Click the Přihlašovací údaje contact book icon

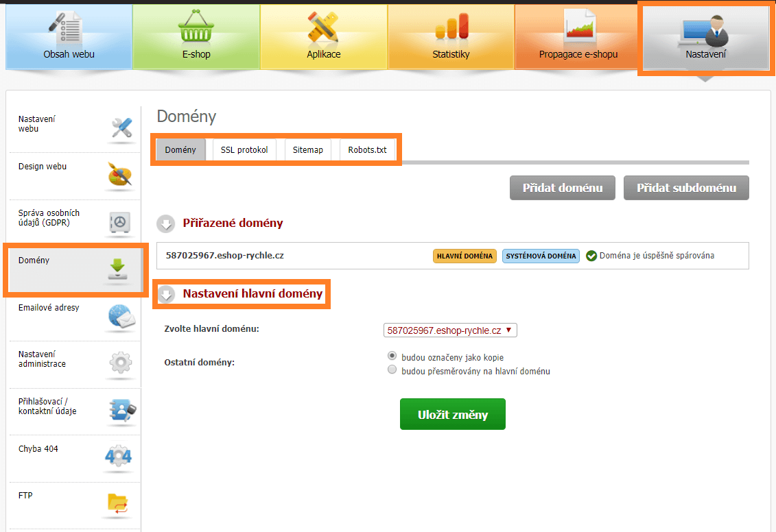coord(121,411)
